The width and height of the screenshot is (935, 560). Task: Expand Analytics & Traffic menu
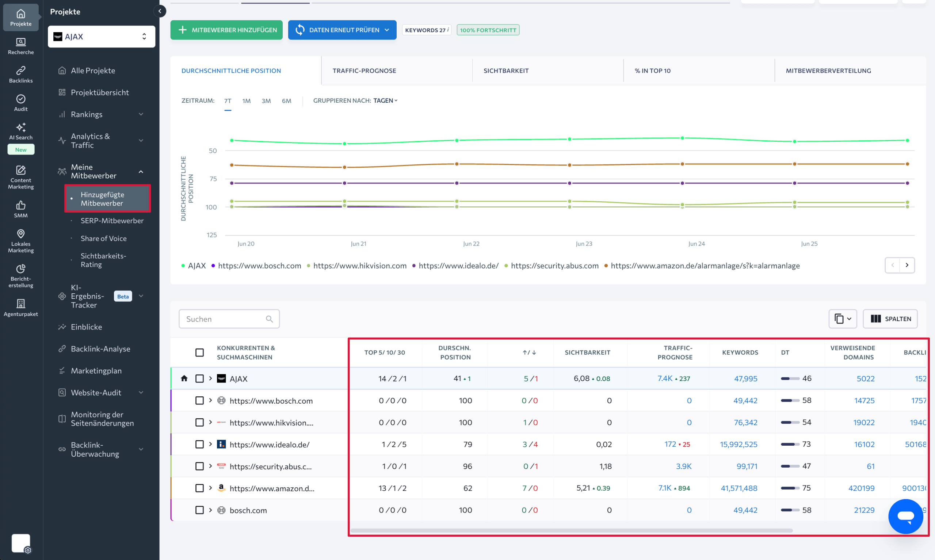(141, 141)
